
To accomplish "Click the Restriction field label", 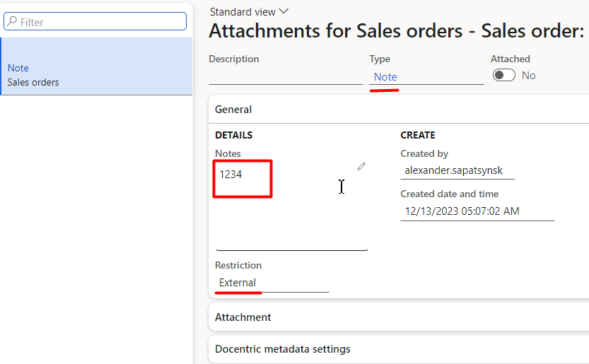I will click(238, 265).
